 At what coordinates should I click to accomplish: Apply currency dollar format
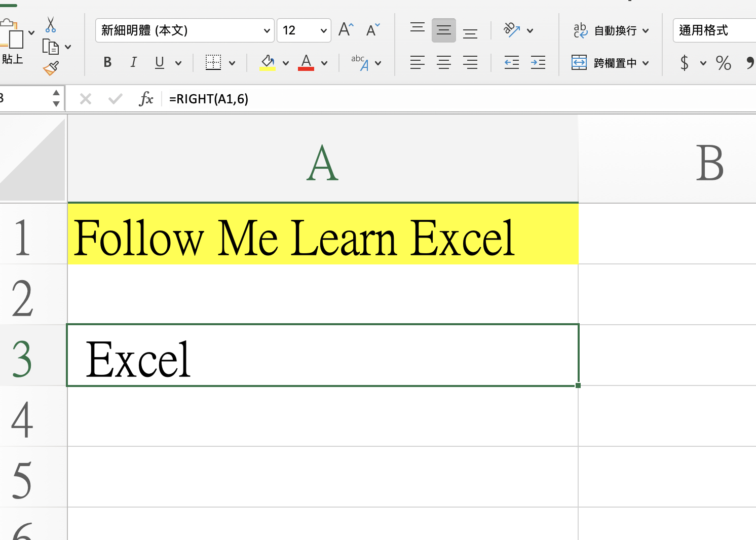coord(685,63)
